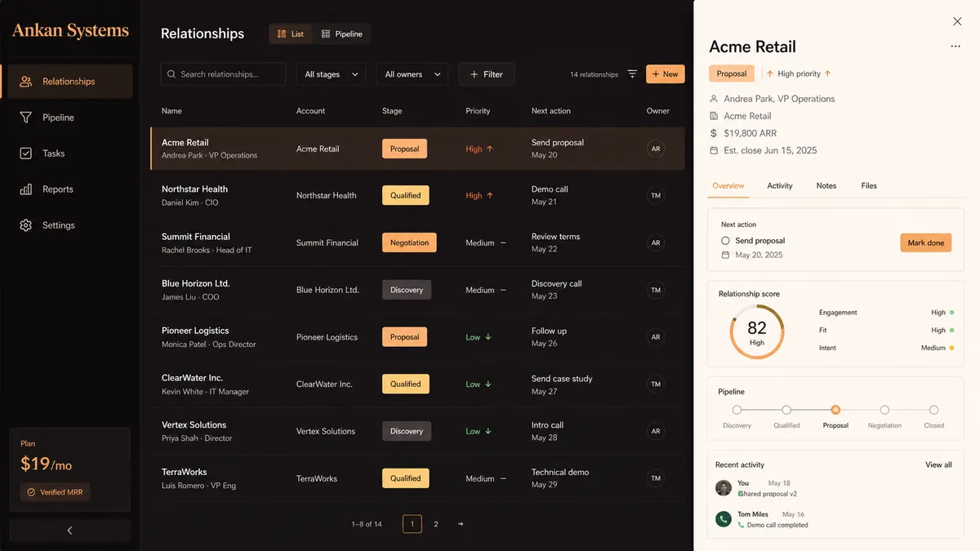Click your avatar in recent activity
The height and width of the screenshot is (551, 980).
pyautogui.click(x=723, y=487)
